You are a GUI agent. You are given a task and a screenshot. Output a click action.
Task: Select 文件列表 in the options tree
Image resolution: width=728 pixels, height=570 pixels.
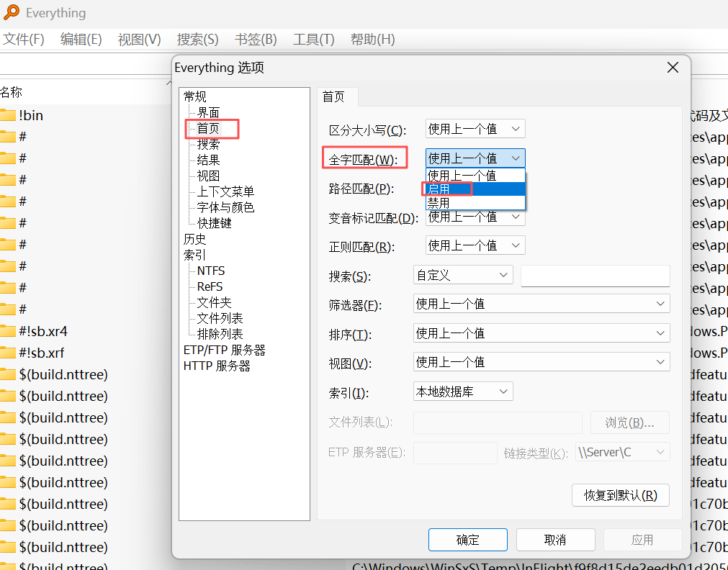point(220,318)
